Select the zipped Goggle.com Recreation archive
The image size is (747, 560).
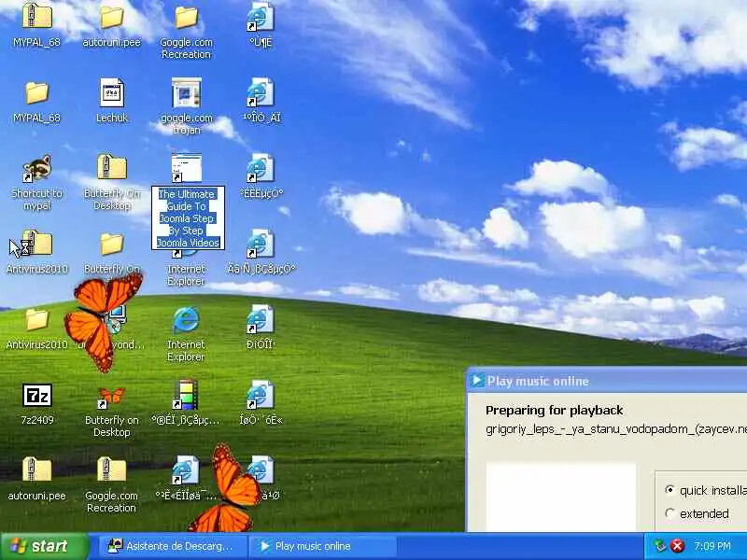(111, 469)
